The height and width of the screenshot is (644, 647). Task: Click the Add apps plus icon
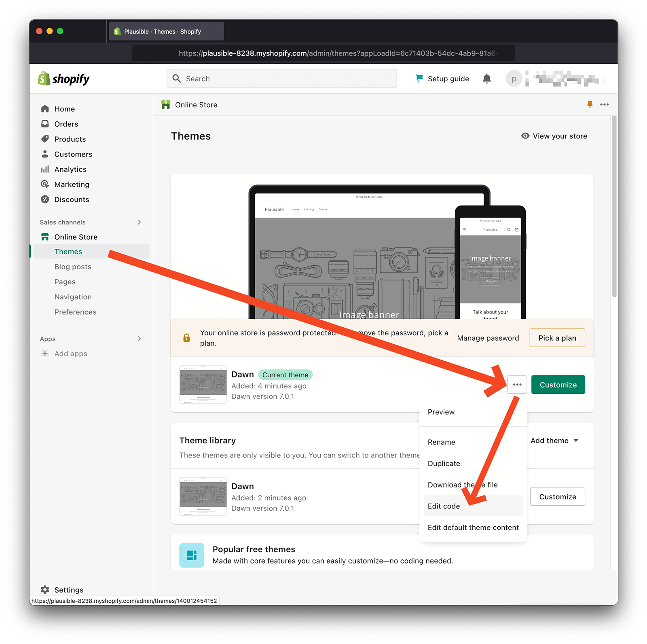[44, 353]
